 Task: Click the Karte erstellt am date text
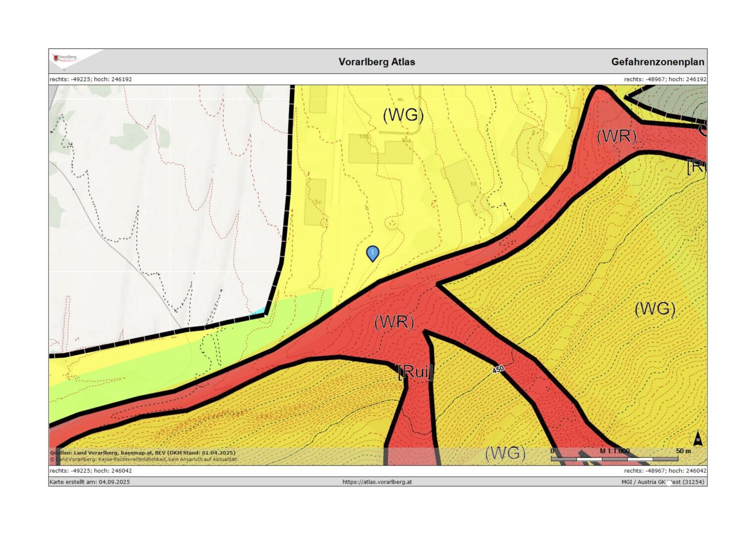(x=90, y=481)
